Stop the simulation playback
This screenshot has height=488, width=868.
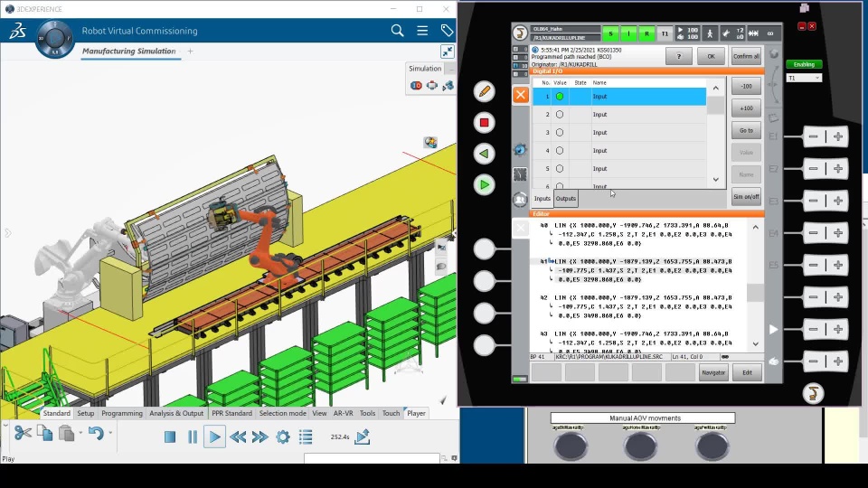pos(170,437)
